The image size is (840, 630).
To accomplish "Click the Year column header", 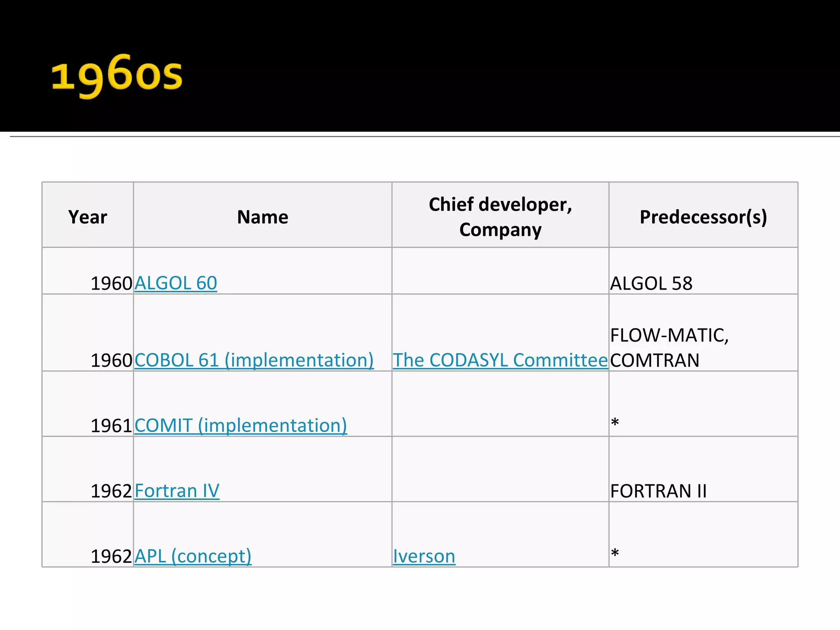I will [88, 217].
